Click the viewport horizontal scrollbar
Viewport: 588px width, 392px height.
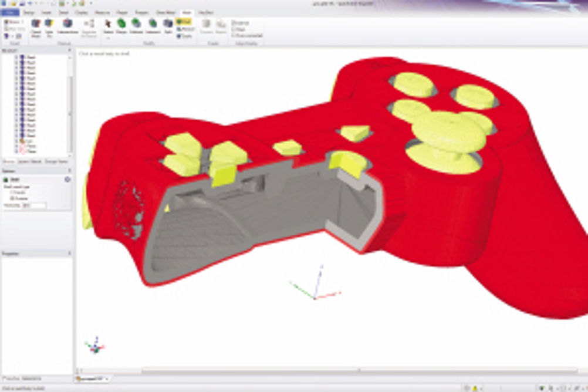click(359, 371)
